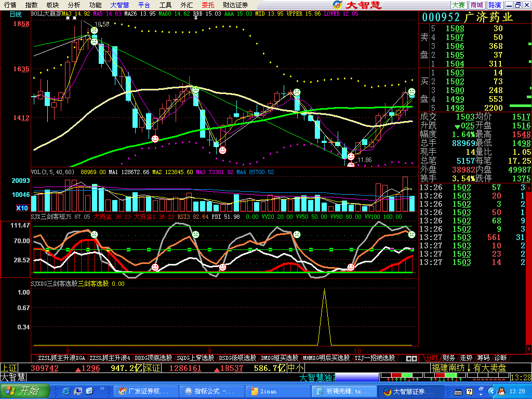Viewport: 532px width, 399px height.
Task: Select the DSXG低吸选股 indicator tab
Action: (x=237, y=358)
